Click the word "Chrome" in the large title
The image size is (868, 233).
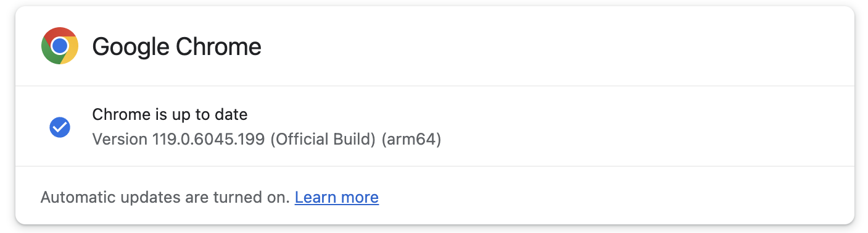[x=219, y=46]
